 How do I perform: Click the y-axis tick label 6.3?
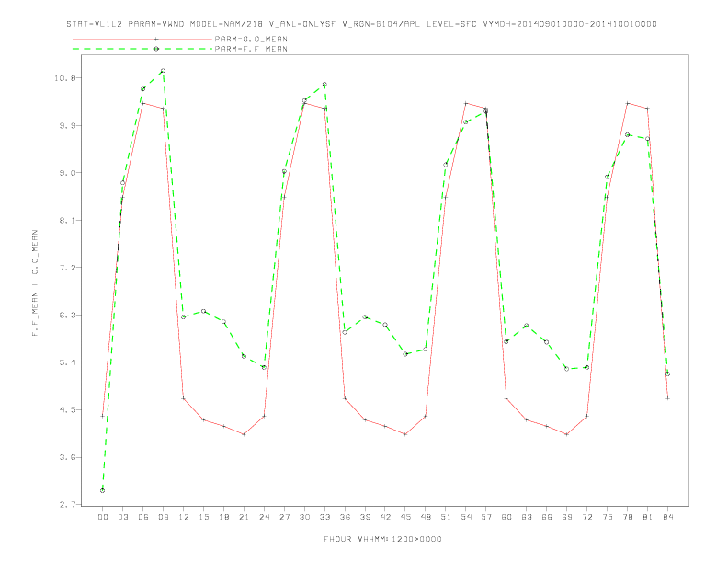pos(67,315)
